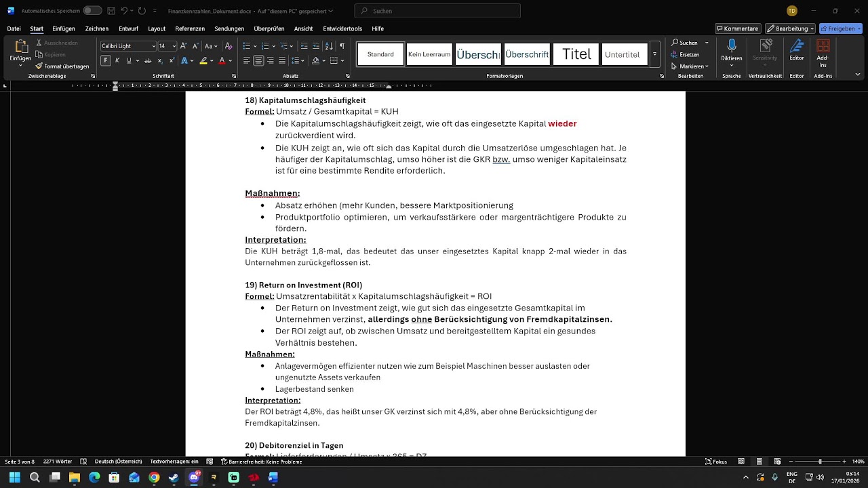Screen dimensions: 868x488
Task: Click the Windows Start button
Action: [x=15, y=477]
